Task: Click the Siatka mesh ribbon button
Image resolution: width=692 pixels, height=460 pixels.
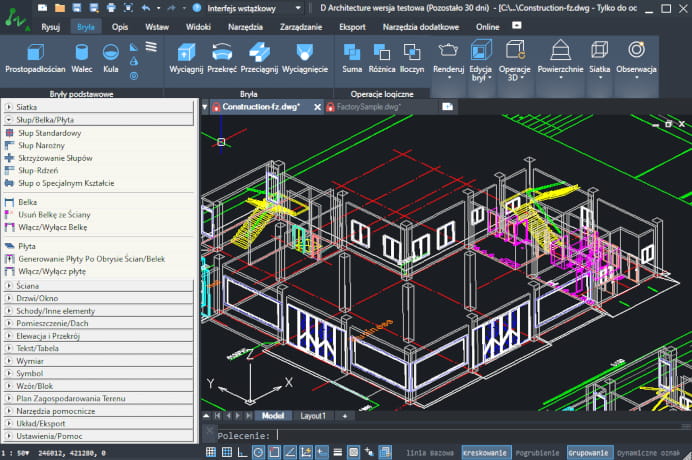Action: 599,61
